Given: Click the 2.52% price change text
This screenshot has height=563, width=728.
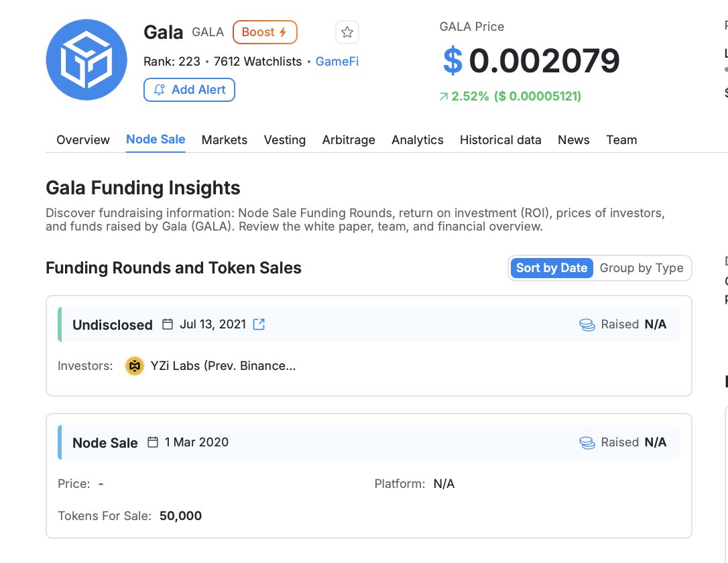Looking at the screenshot, I should point(470,96).
